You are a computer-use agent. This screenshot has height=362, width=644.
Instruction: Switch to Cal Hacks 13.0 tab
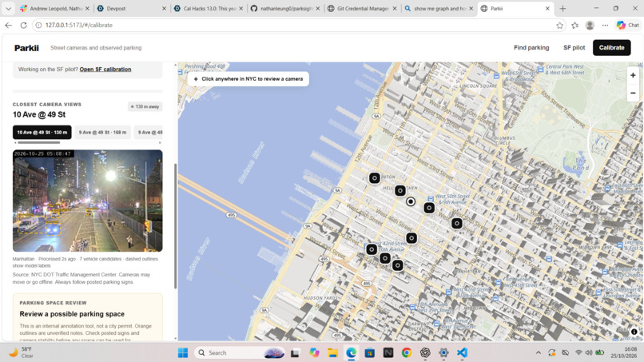[x=209, y=8]
